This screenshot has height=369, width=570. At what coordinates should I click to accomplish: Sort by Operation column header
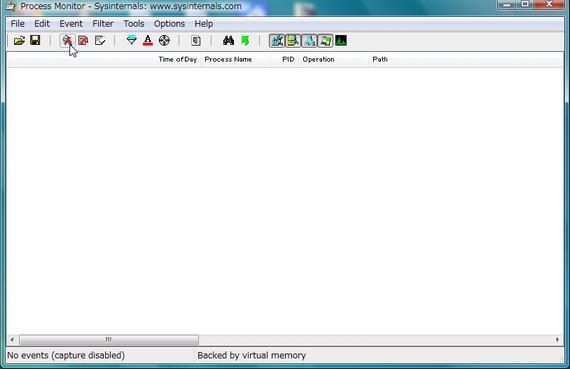coord(334,59)
